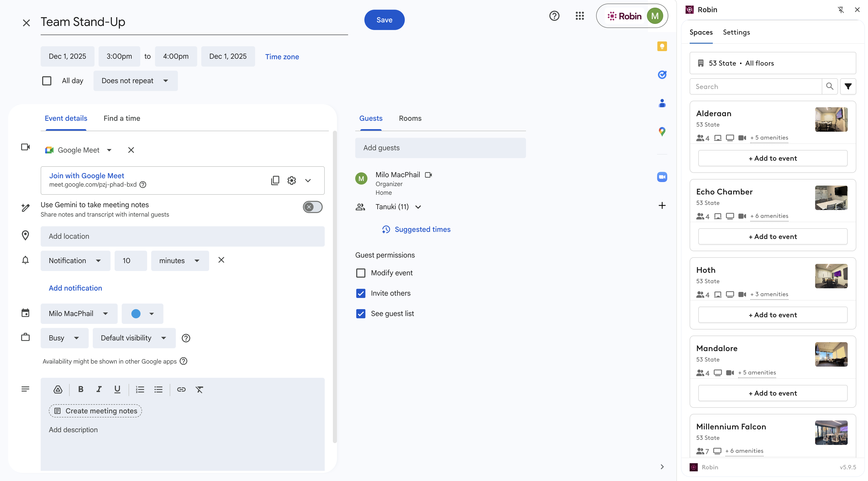
Task: Attach a Google Drive file
Action: pyautogui.click(x=58, y=389)
